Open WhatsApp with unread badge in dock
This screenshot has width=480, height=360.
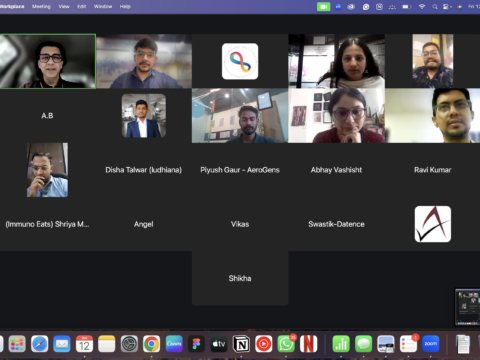pos(286,344)
